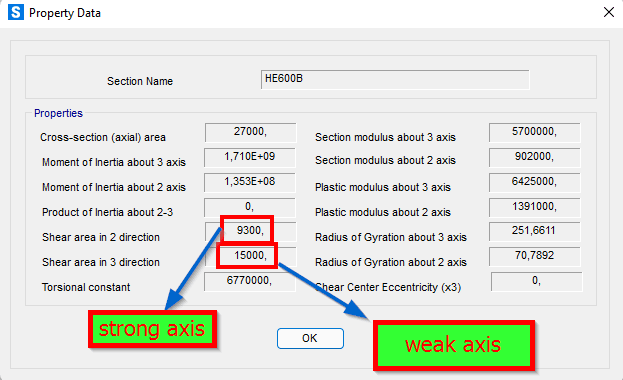Click the "Shear area in 3 direction" label
This screenshot has height=380, width=623.
point(101,262)
